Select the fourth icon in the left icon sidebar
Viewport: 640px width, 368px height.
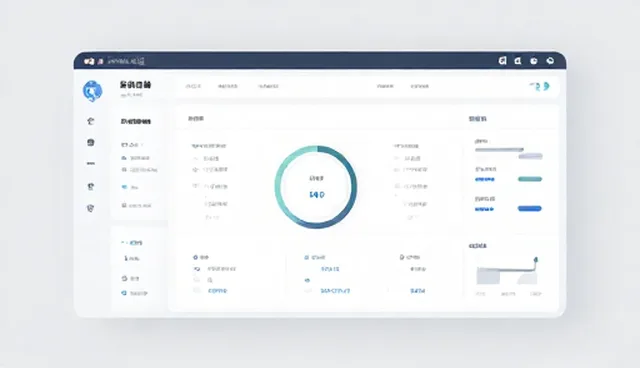91,186
